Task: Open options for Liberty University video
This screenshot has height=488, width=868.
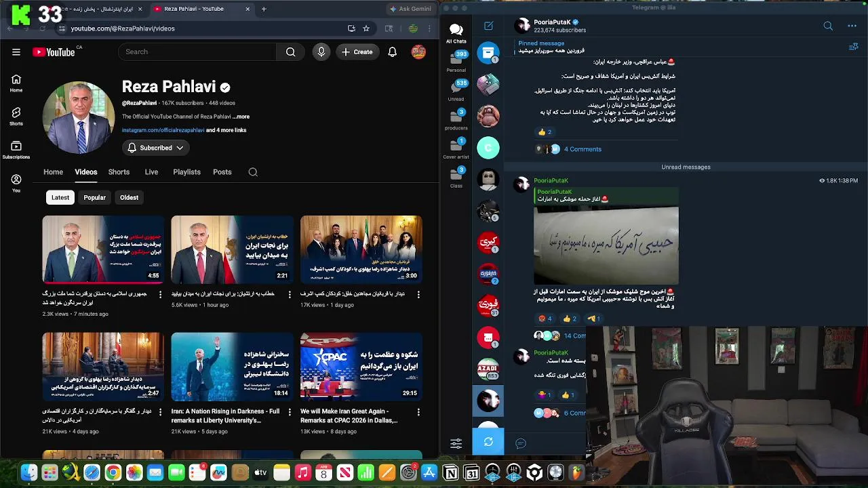Action: (x=290, y=411)
